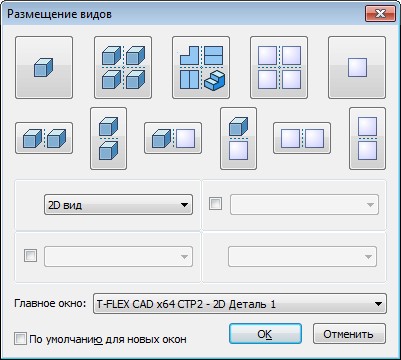The width and height of the screenshot is (401, 360).
Task: Open the '2D вид' dropdown
Action: tap(118, 205)
